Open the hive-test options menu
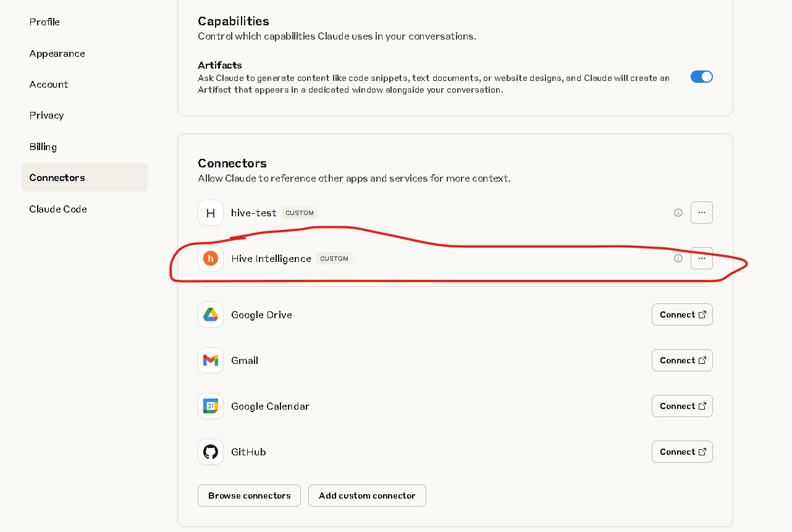Screen dimensions: 792x532 (x=702, y=212)
